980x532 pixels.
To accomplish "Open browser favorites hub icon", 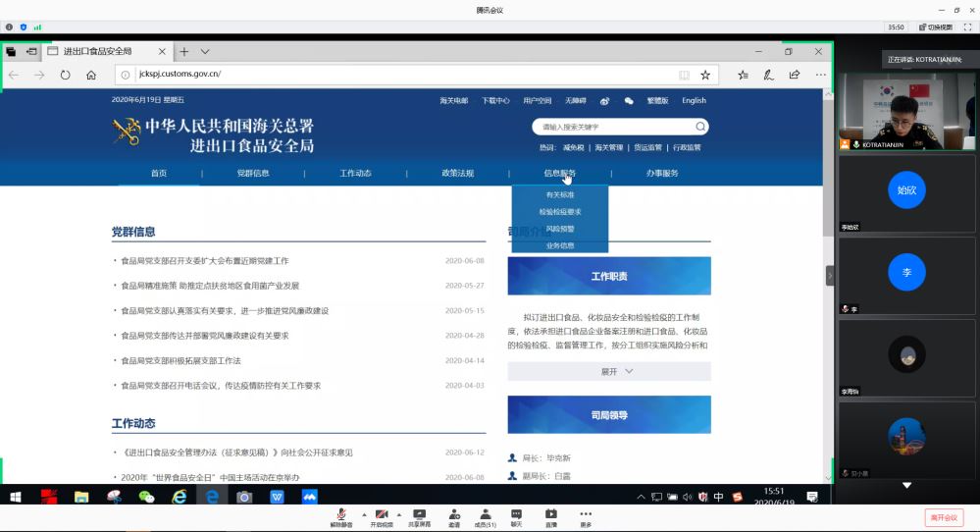I will (x=743, y=75).
